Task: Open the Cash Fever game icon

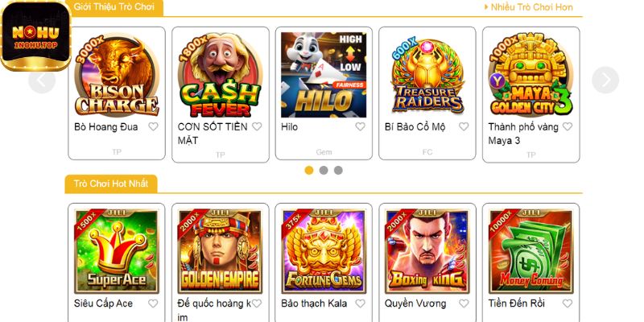Action: [x=220, y=75]
